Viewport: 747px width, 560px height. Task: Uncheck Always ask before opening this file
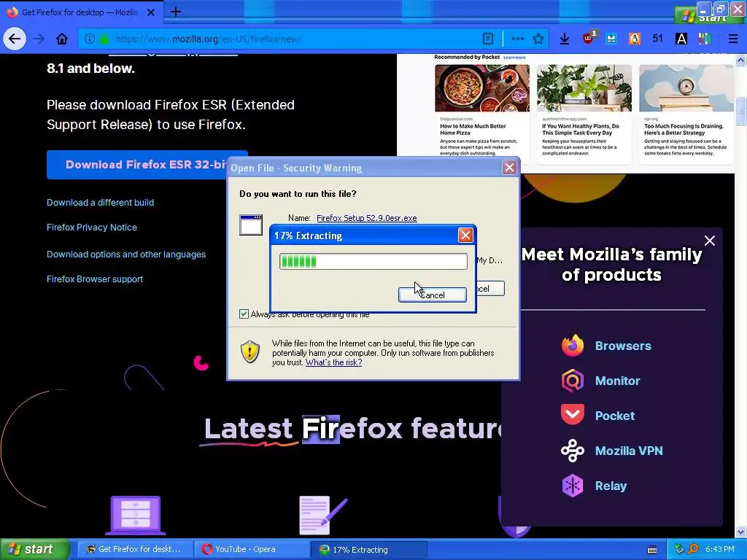[x=244, y=314]
